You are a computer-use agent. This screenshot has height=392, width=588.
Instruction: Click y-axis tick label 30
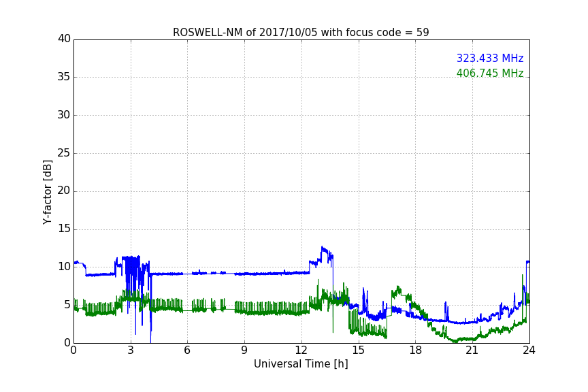click(x=64, y=115)
